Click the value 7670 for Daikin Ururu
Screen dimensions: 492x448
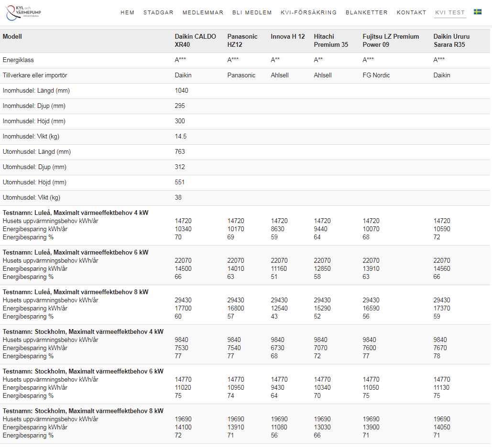click(x=440, y=348)
